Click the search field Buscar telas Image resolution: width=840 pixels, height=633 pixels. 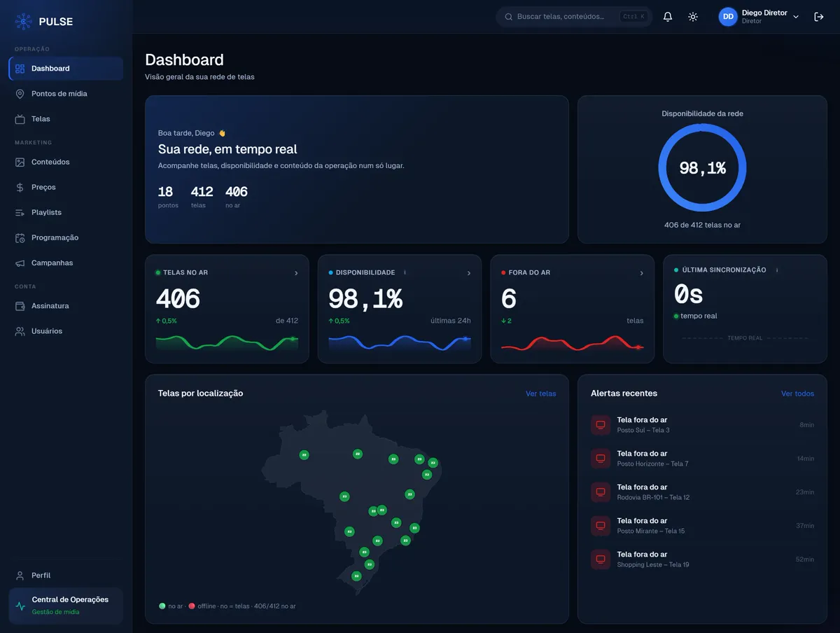click(x=574, y=17)
